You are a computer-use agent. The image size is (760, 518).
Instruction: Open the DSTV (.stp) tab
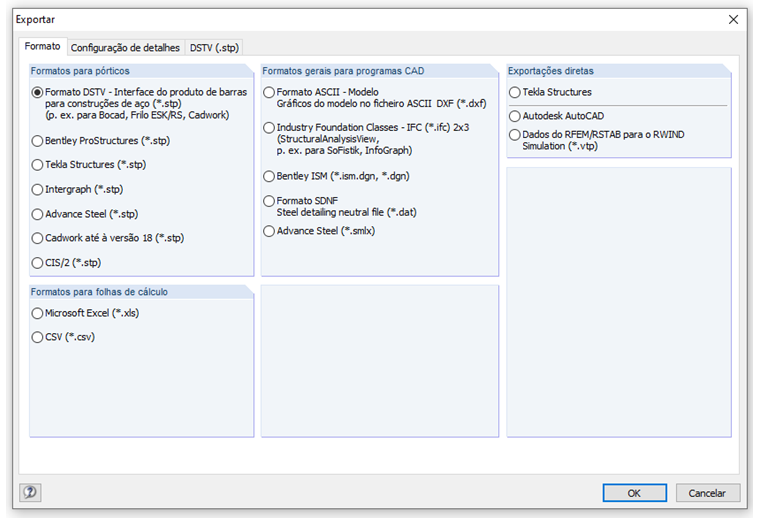214,47
